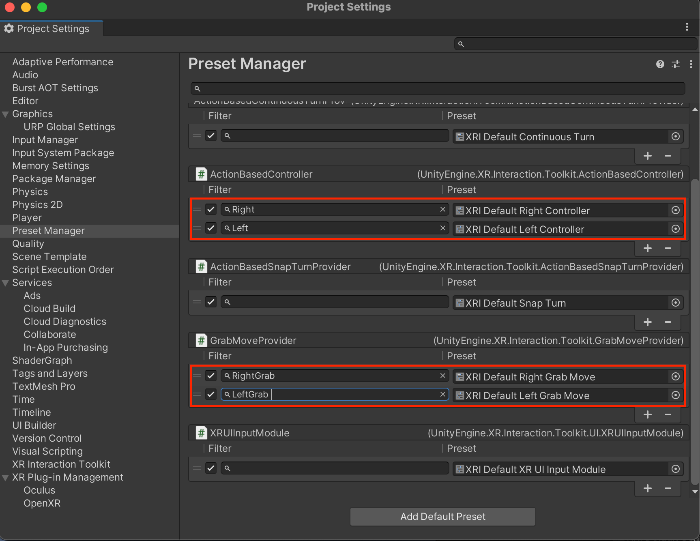Open Preset Manager kebab menu
The width and height of the screenshot is (700, 541).
click(x=691, y=64)
